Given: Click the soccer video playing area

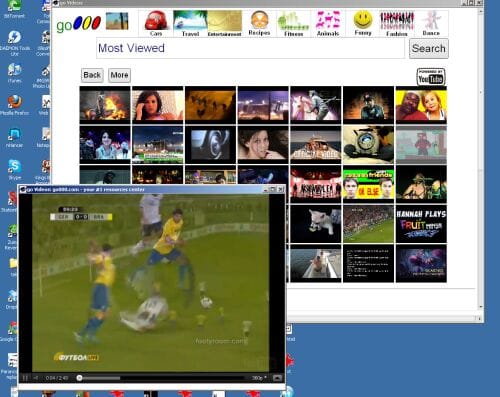Looking at the screenshot, I should tap(150, 283).
